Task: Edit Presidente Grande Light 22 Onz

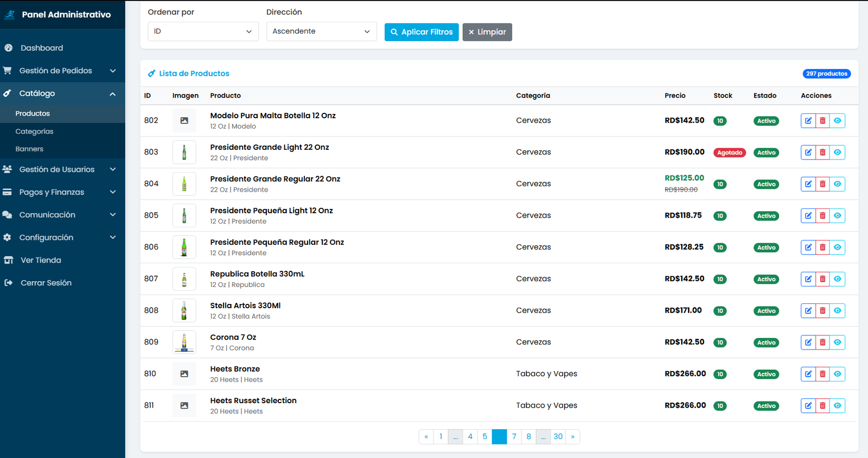Action: (808, 152)
